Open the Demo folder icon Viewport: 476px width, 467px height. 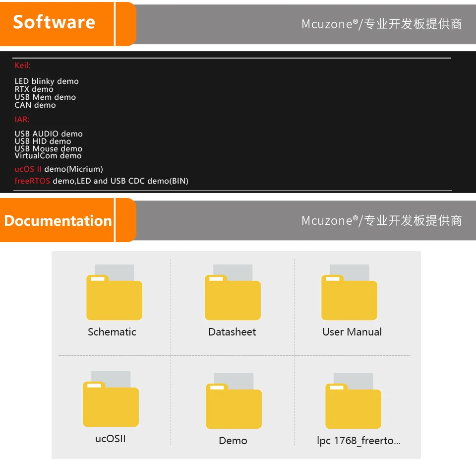[234, 401]
